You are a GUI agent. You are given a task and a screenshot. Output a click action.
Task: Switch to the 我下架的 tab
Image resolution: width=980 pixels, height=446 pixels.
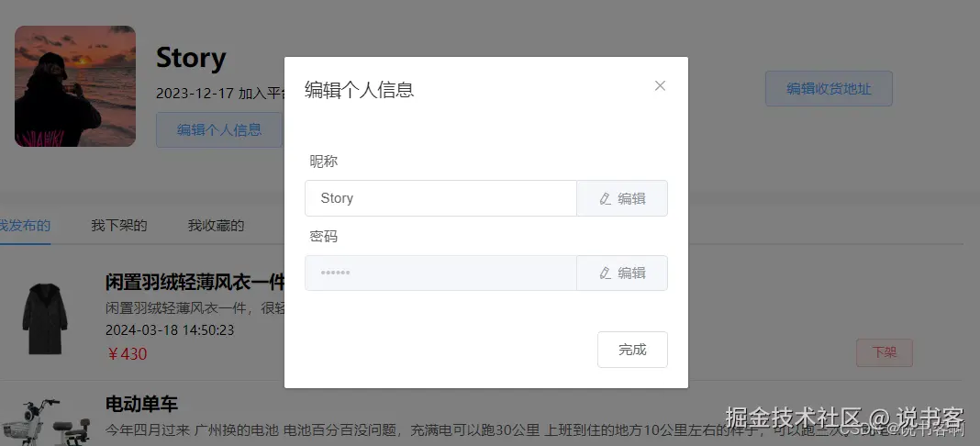[118, 226]
